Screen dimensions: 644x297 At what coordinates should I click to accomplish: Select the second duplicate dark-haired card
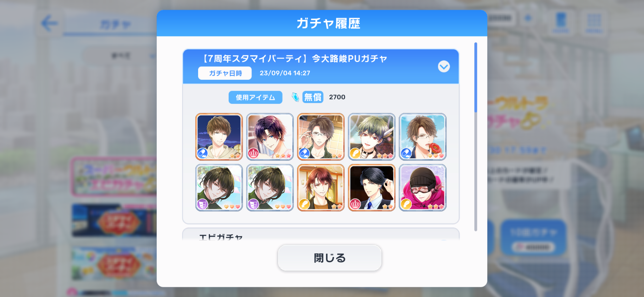[x=270, y=187]
